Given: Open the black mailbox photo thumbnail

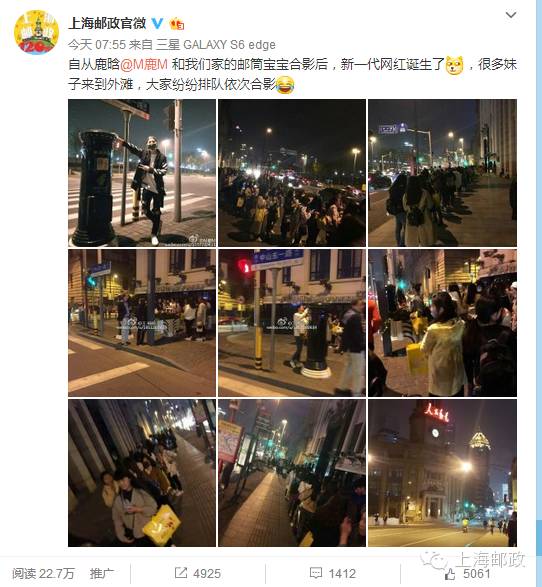Looking at the screenshot, I should [142, 173].
